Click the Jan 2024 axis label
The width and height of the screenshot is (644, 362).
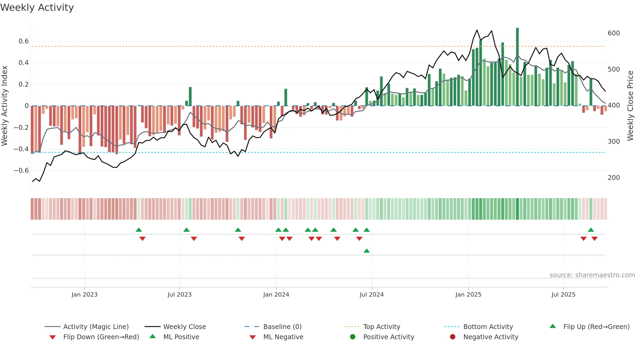click(x=276, y=294)
